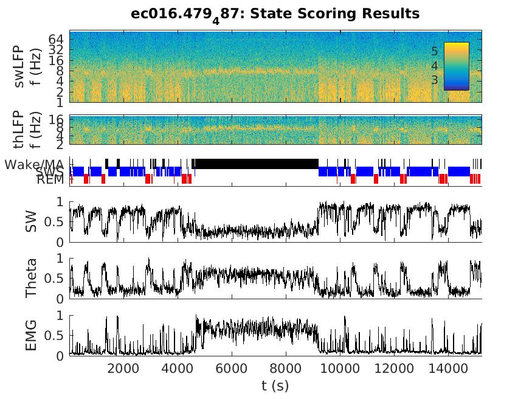The image size is (532, 399).
Task: Click the colorbar tick label 3
Action: (434, 80)
